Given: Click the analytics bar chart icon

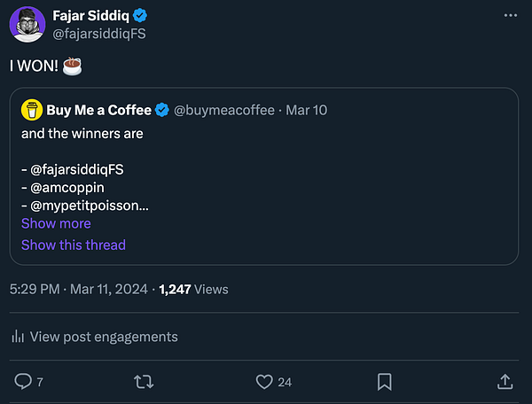Looking at the screenshot, I should tap(18, 337).
